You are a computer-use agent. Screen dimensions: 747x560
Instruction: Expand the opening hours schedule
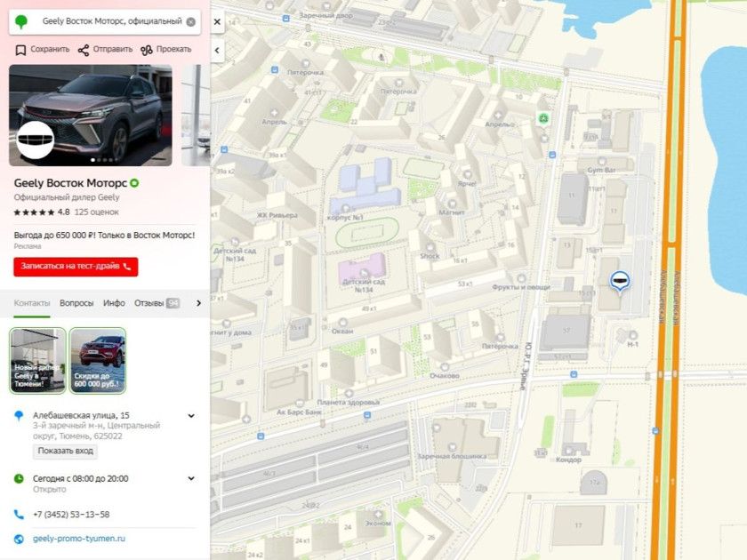point(191,478)
